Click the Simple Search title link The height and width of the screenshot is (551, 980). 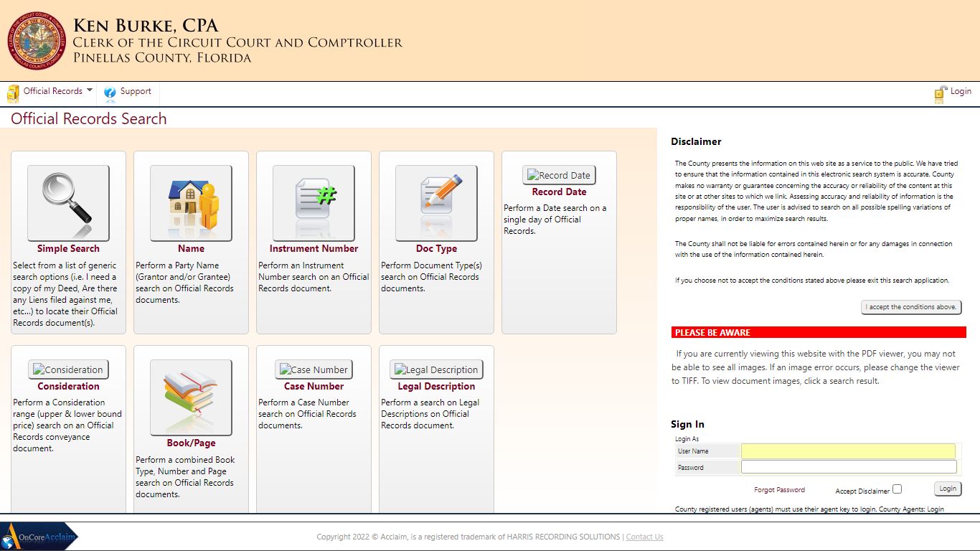tap(68, 248)
